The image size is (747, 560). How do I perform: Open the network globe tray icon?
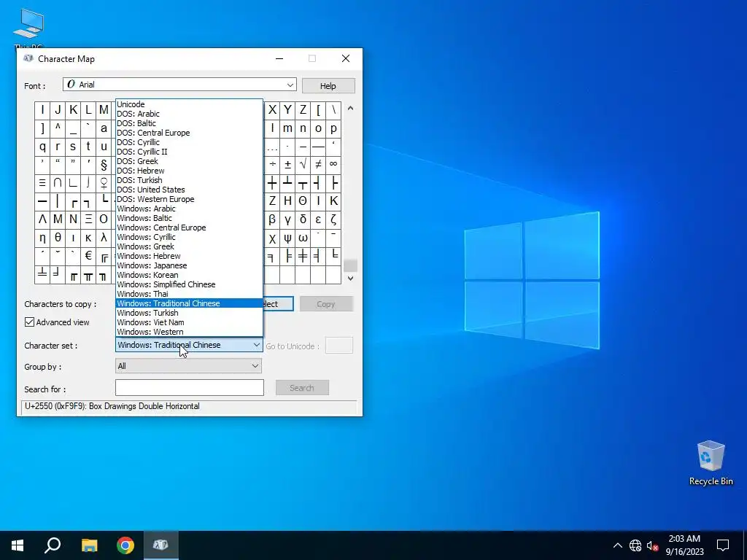pyautogui.click(x=635, y=545)
